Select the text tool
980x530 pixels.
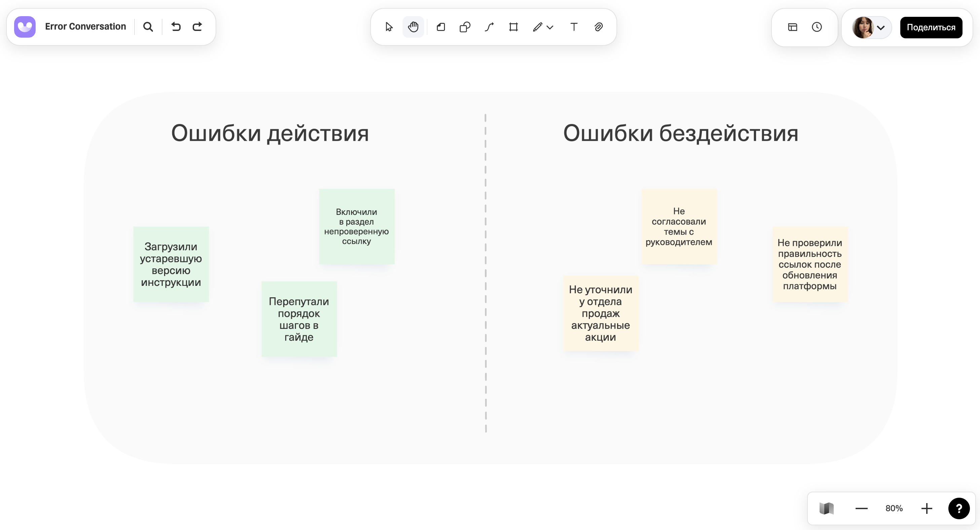click(x=573, y=27)
